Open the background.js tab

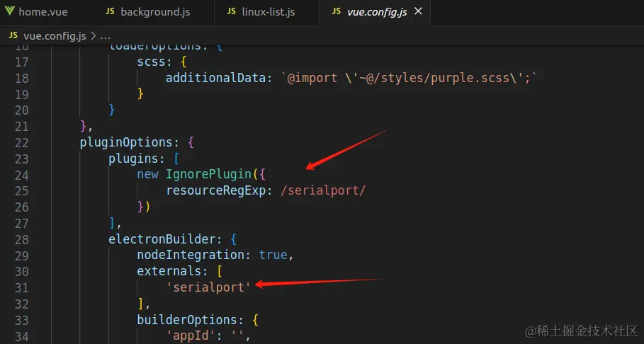[155, 11]
